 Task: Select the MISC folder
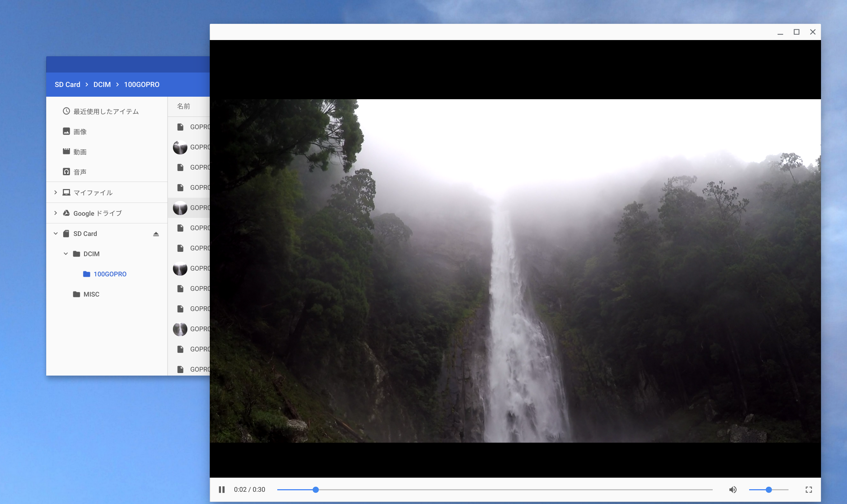(91, 294)
